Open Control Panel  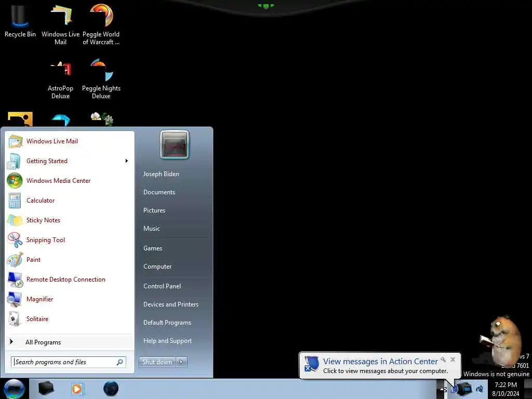(162, 286)
